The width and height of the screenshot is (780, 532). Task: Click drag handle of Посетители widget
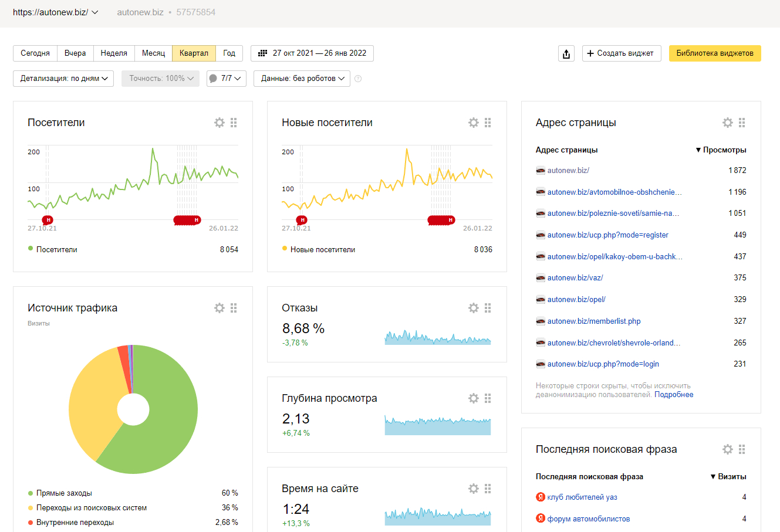(x=234, y=123)
